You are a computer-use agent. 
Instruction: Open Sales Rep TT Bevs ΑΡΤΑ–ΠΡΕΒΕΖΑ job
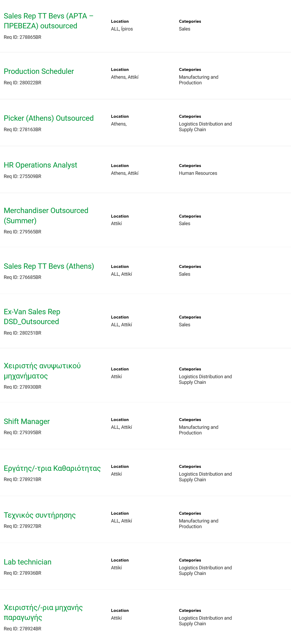pos(49,21)
